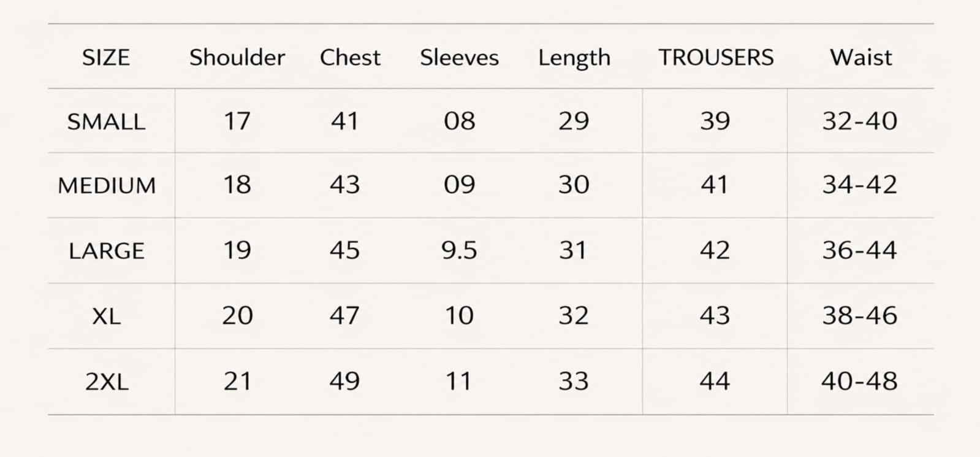Click the Chest column header
This screenshot has height=457, width=980.
tap(350, 58)
